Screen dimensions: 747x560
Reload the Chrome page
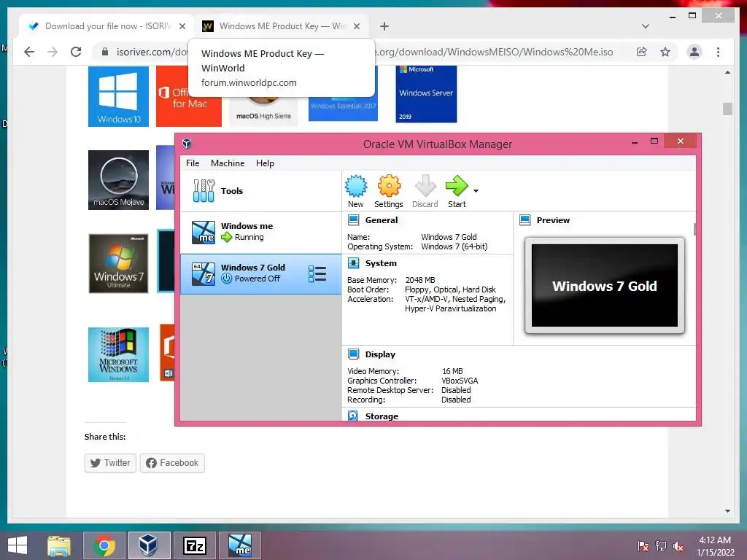[x=76, y=52]
